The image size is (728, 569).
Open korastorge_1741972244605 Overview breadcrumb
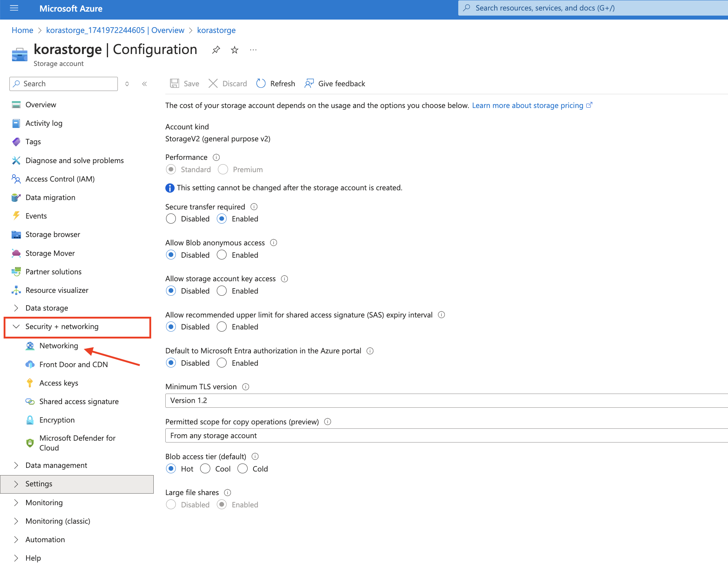point(115,30)
